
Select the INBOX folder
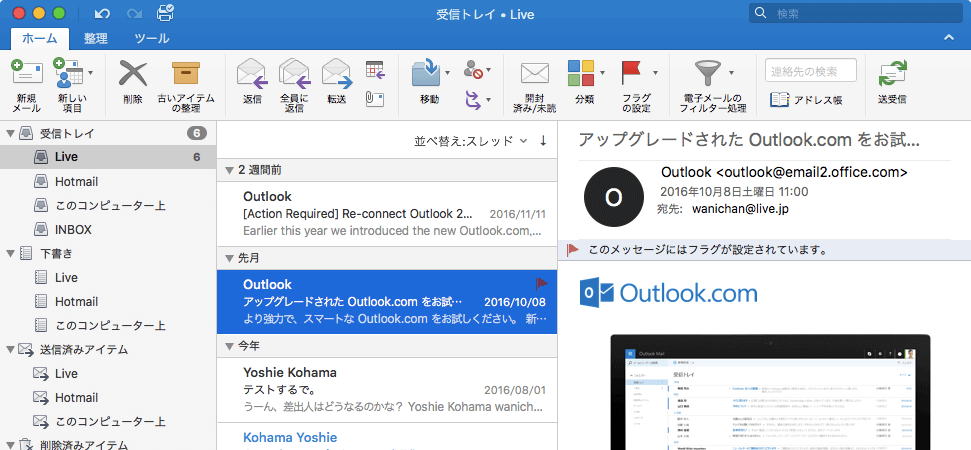pos(108,230)
